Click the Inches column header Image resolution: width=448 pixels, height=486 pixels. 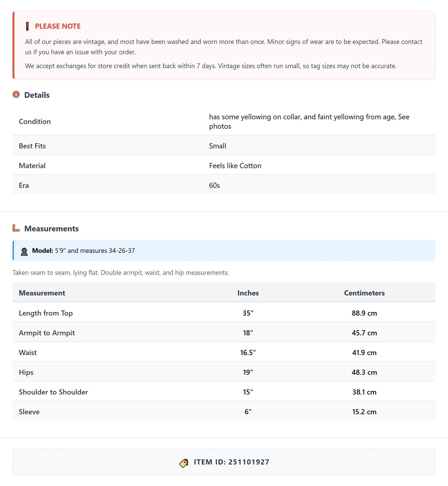point(248,293)
